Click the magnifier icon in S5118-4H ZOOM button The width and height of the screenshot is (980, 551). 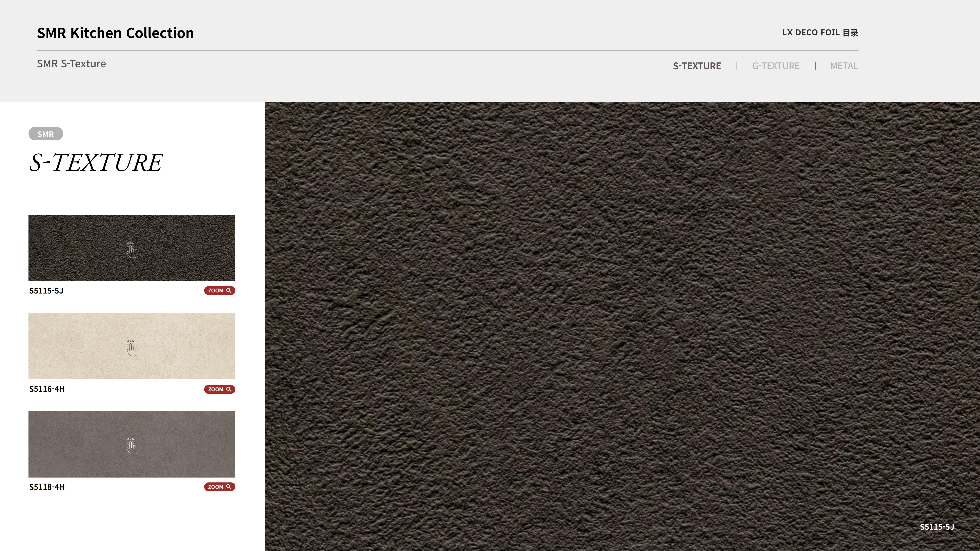pyautogui.click(x=229, y=487)
